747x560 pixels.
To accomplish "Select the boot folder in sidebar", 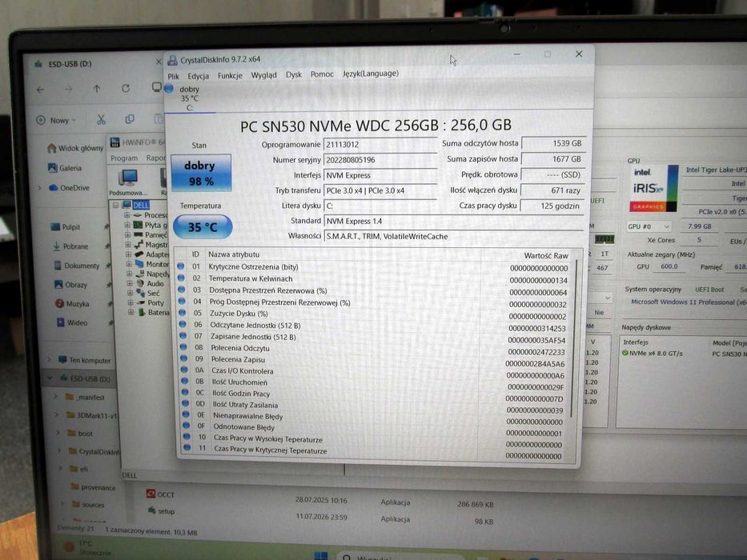I will click(80, 434).
